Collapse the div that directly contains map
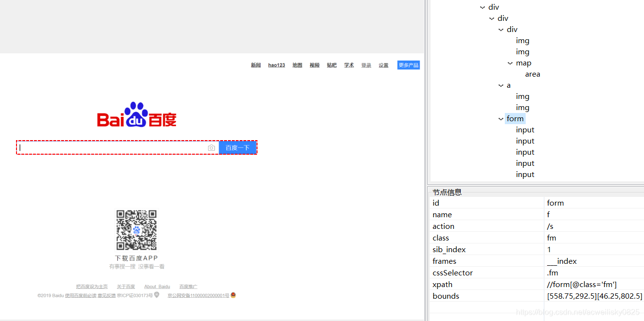This screenshot has height=321, width=644. click(501, 30)
